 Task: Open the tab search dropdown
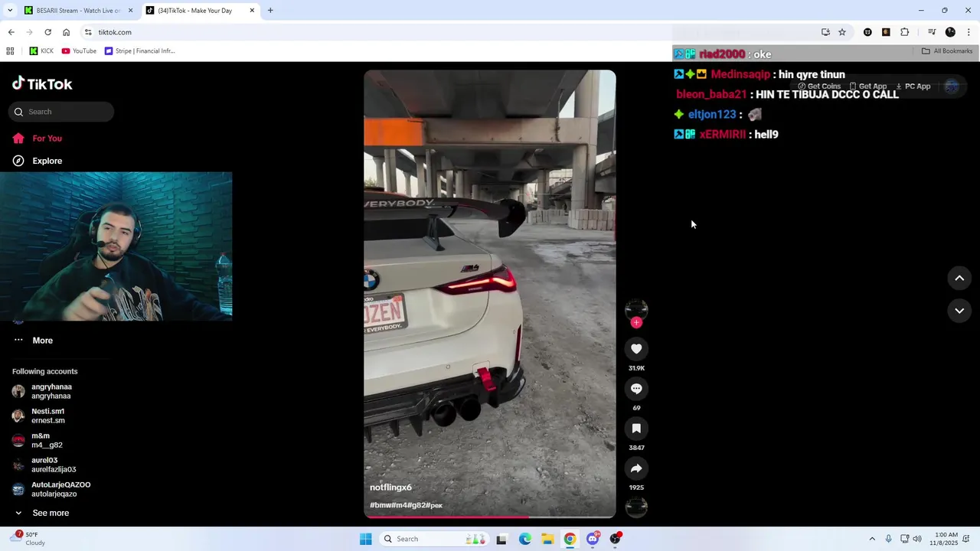(x=10, y=11)
